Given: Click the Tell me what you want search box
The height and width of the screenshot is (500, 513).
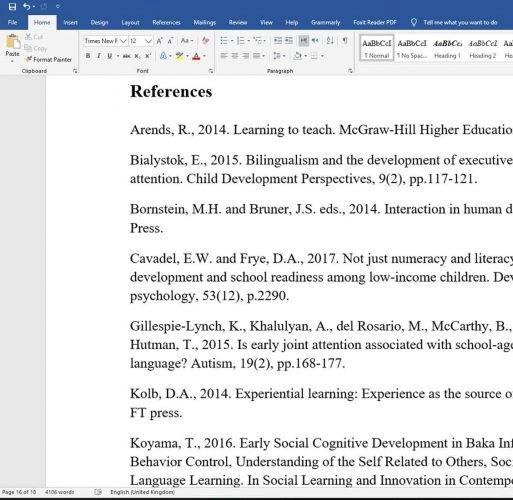Looking at the screenshot, I should click(460, 22).
